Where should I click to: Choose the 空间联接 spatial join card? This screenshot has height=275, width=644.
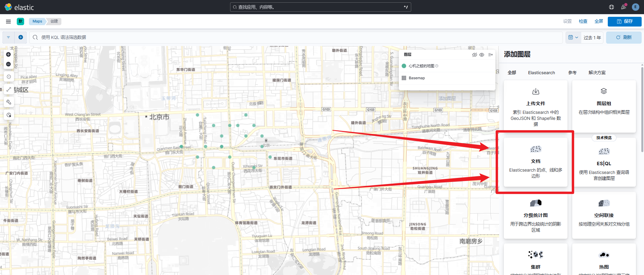[604, 216]
